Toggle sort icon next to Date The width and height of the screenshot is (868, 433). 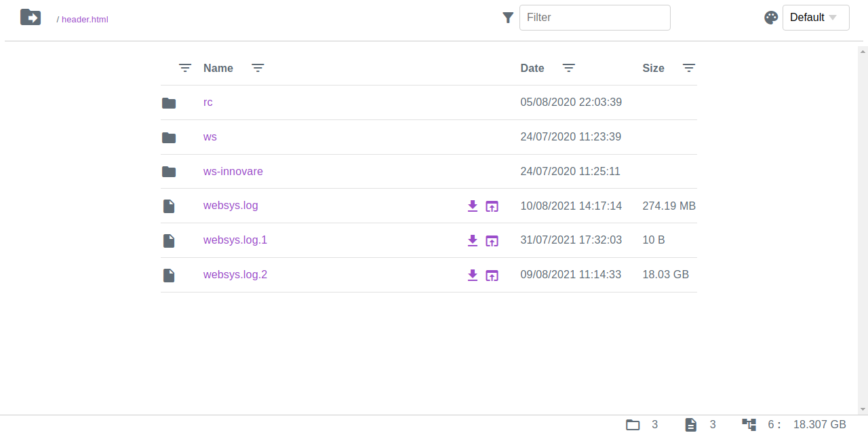(569, 68)
